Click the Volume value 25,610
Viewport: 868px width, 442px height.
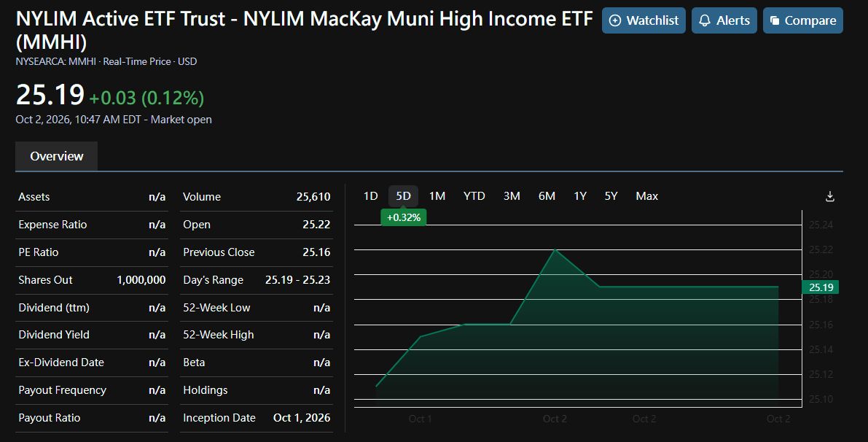coord(313,197)
